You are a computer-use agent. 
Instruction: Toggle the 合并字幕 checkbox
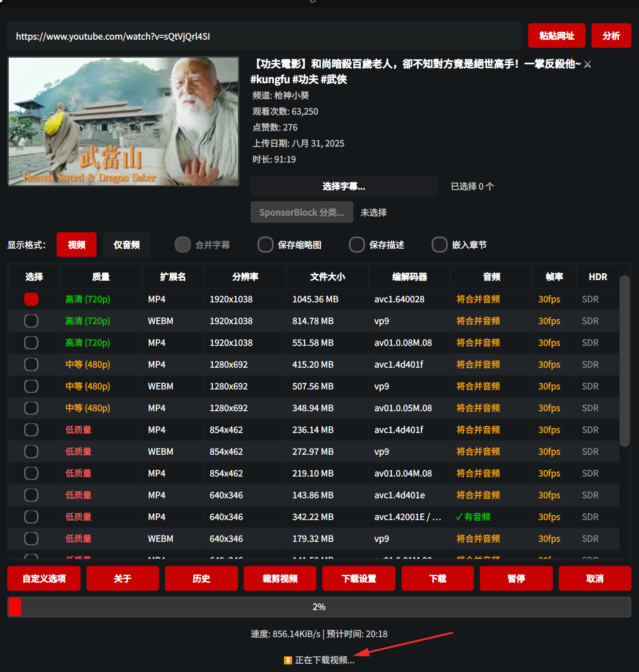pyautogui.click(x=183, y=245)
